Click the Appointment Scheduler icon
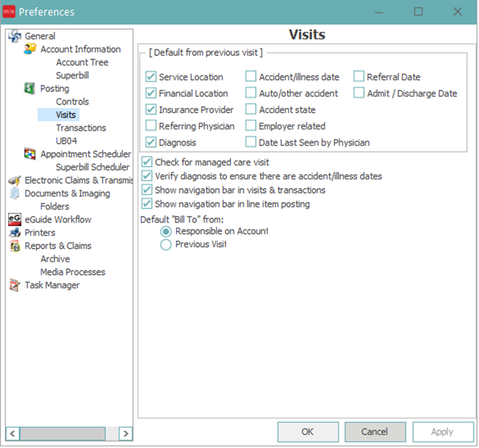The width and height of the screenshot is (479, 448). coord(30,154)
